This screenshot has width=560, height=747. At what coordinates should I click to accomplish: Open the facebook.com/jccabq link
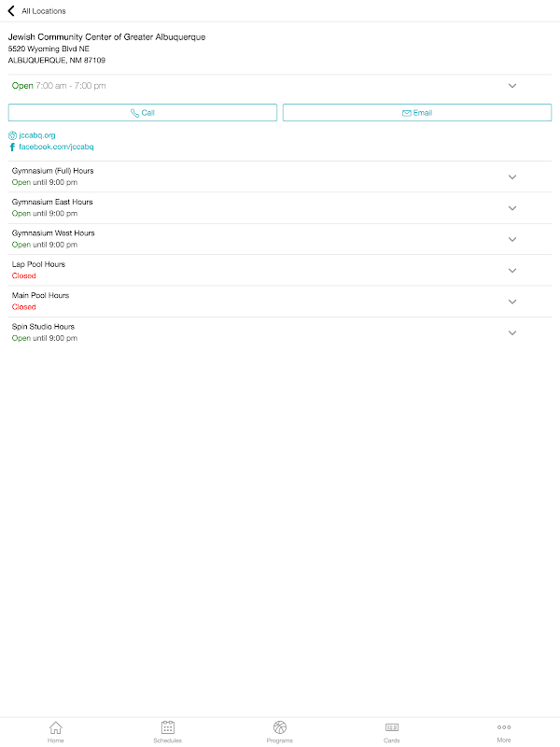56,147
